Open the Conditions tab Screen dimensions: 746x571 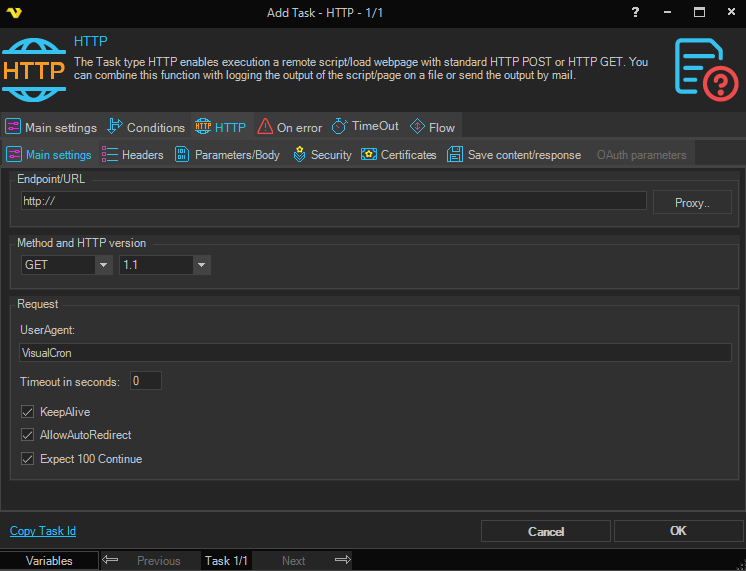coord(146,127)
